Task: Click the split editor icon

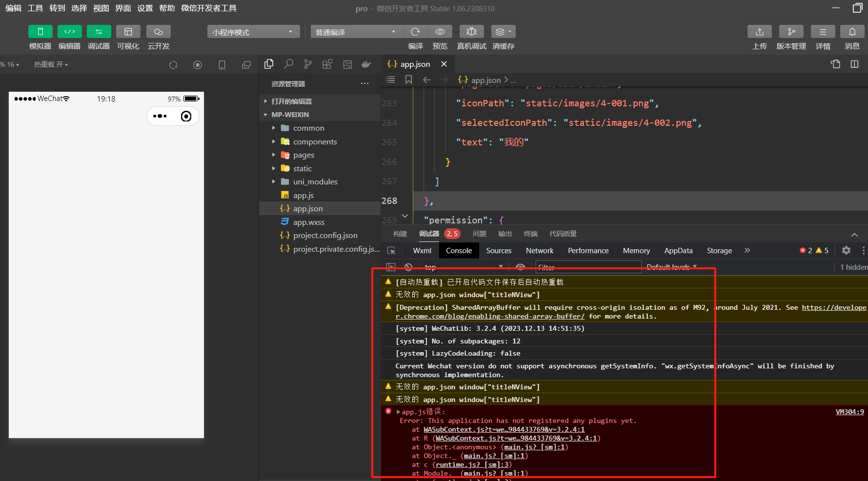Action: click(x=854, y=64)
